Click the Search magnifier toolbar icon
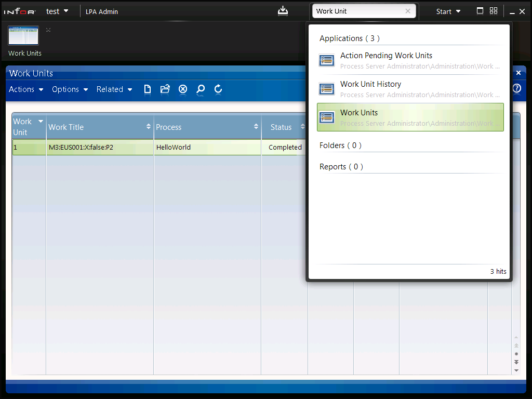This screenshot has width=532, height=399. point(201,89)
